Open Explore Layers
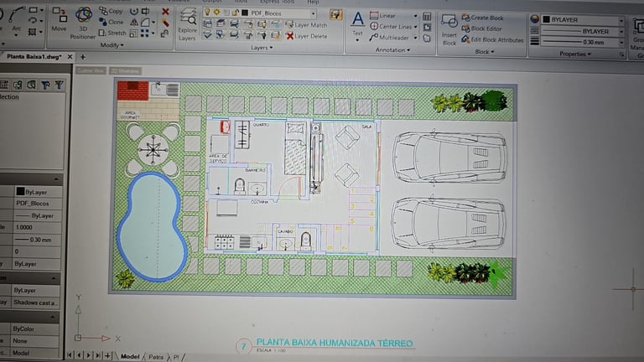 pyautogui.click(x=187, y=24)
